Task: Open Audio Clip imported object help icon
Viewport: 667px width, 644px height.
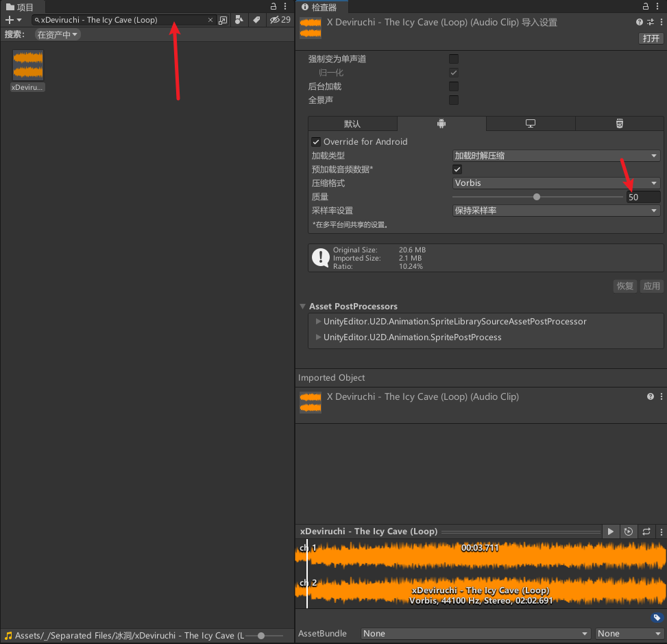Action: click(650, 396)
